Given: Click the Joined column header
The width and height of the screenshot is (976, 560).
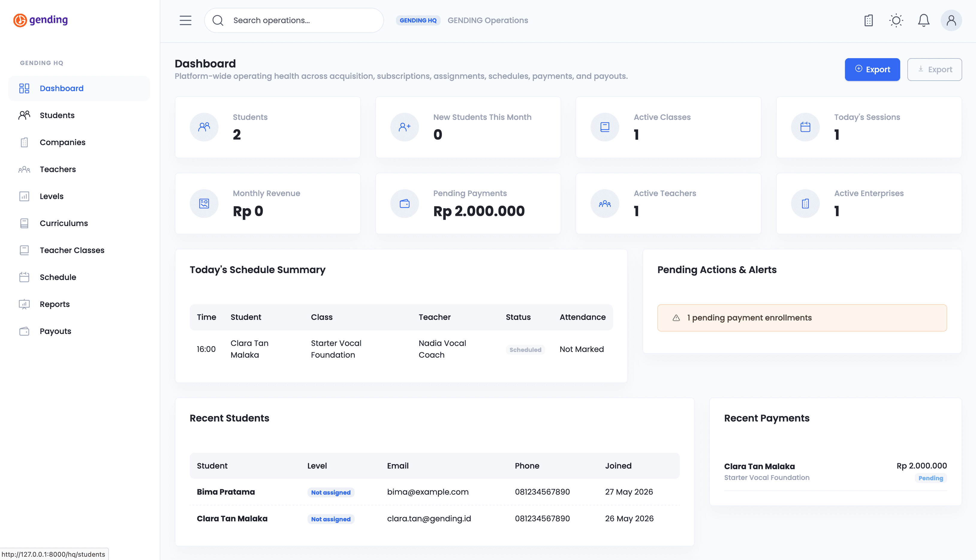Looking at the screenshot, I should tap(618, 466).
